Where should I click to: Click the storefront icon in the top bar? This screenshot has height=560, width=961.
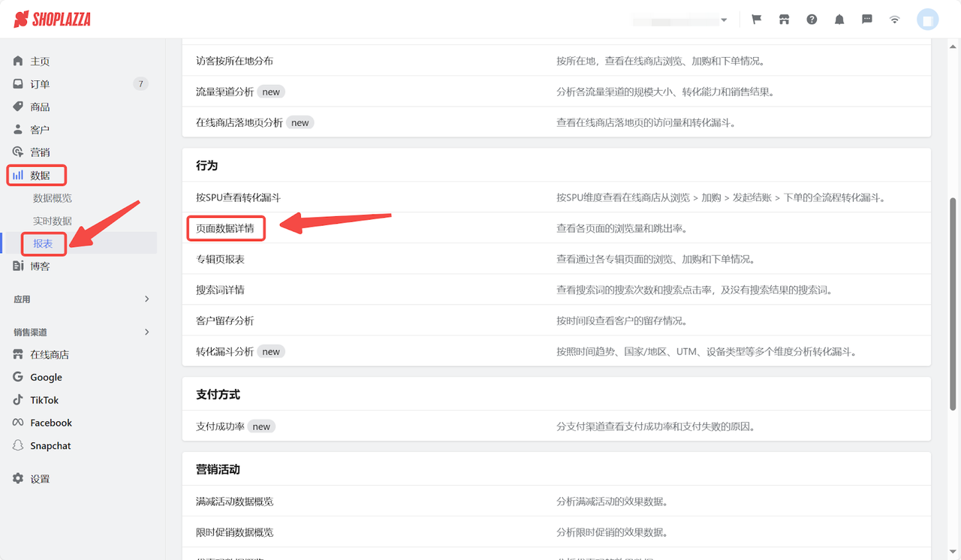click(x=784, y=19)
